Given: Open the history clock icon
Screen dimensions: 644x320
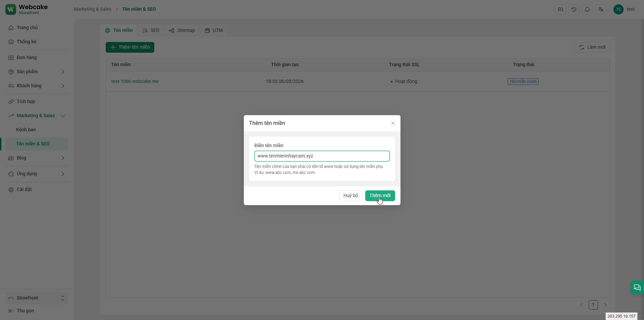Looking at the screenshot, I should pos(574,9).
